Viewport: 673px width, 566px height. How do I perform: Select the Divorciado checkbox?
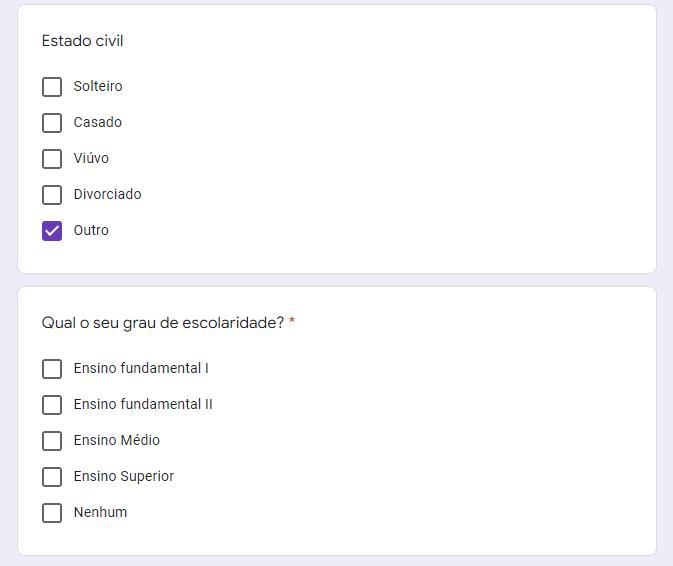(x=52, y=195)
